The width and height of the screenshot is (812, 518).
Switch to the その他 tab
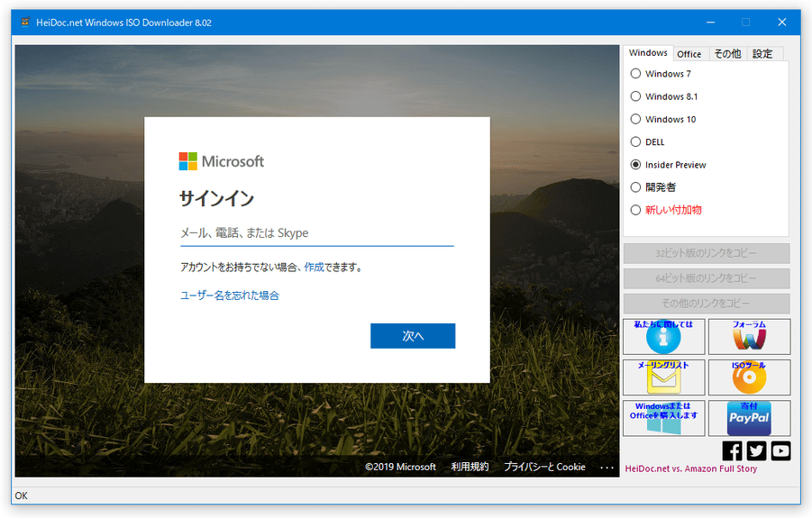727,54
